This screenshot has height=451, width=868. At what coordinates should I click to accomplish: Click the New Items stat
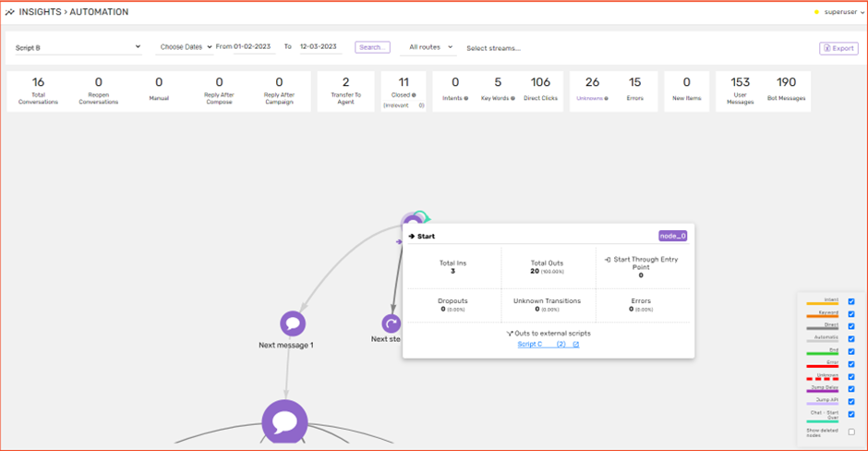[x=686, y=91]
